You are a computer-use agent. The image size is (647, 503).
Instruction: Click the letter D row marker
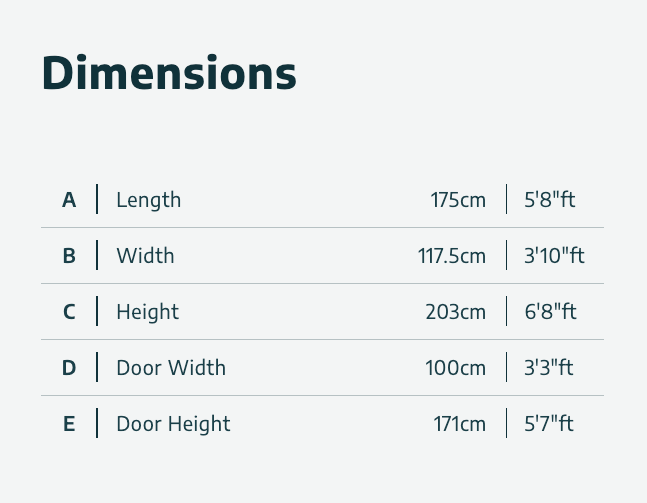[69, 368]
